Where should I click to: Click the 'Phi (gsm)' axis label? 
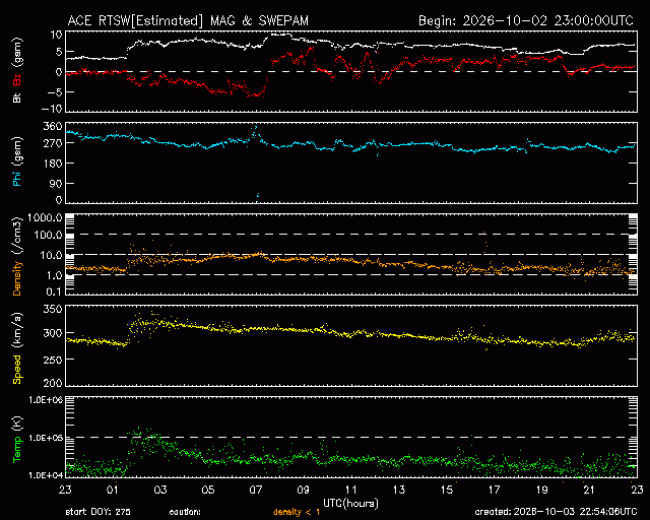pos(17,162)
